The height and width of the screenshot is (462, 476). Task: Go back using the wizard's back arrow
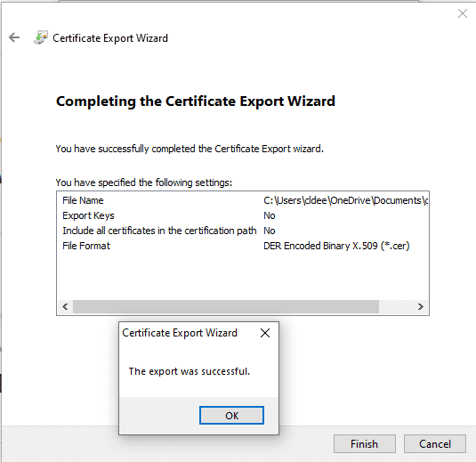[x=14, y=37]
